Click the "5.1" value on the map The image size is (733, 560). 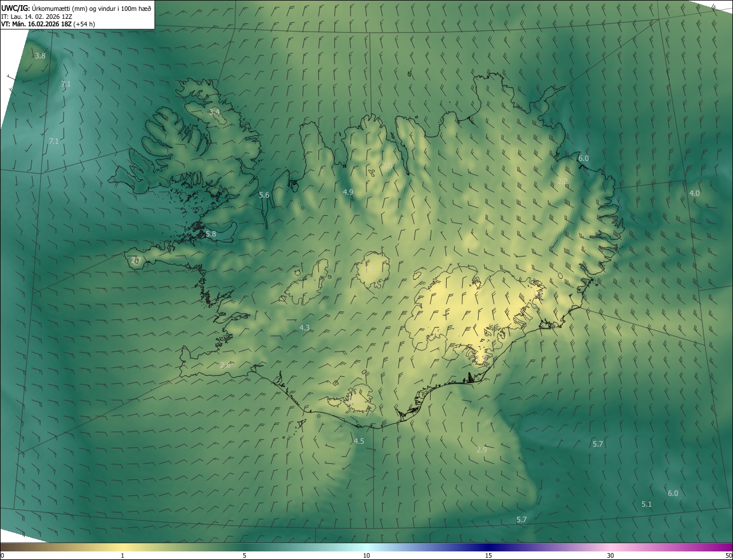(x=647, y=504)
